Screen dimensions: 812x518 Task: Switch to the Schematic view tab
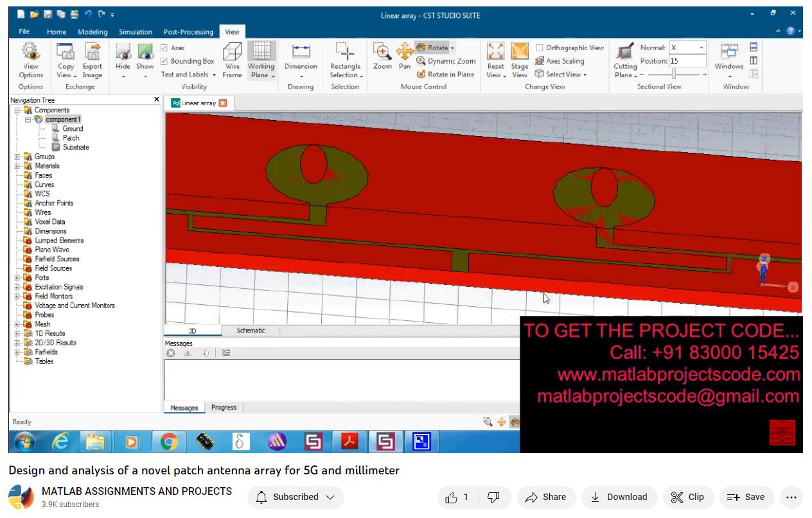pos(251,331)
